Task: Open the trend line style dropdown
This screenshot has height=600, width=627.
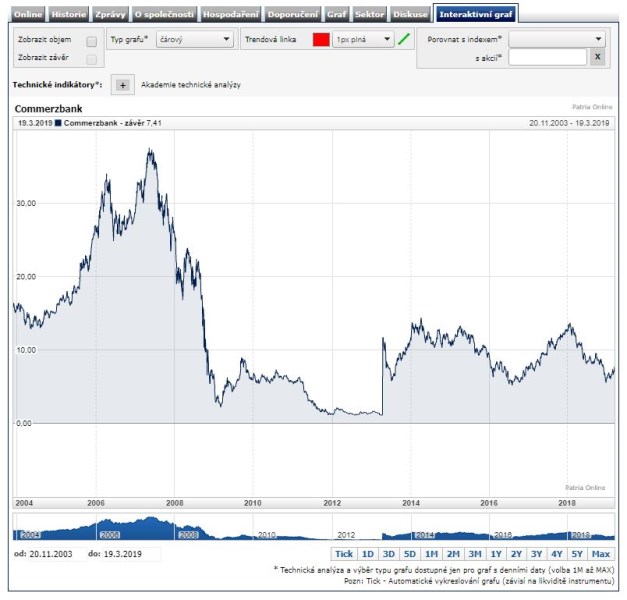Action: point(363,40)
